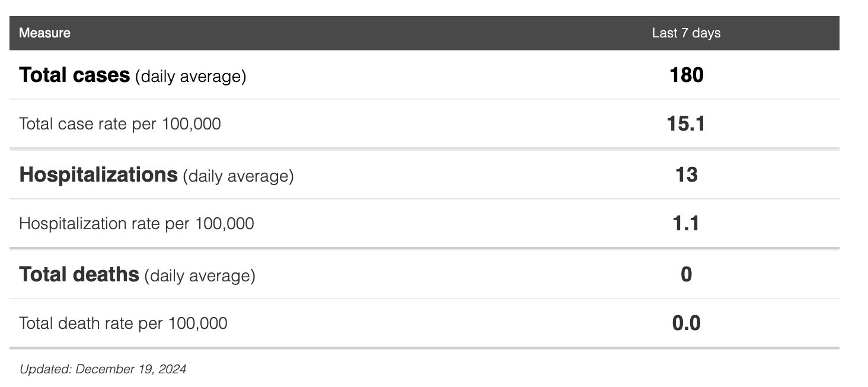Click daily average text beside Hospitalizations
868x387 pixels.
point(238,176)
